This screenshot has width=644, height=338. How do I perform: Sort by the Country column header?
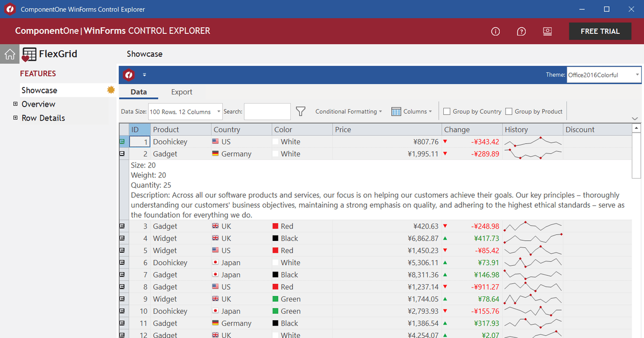click(x=241, y=129)
